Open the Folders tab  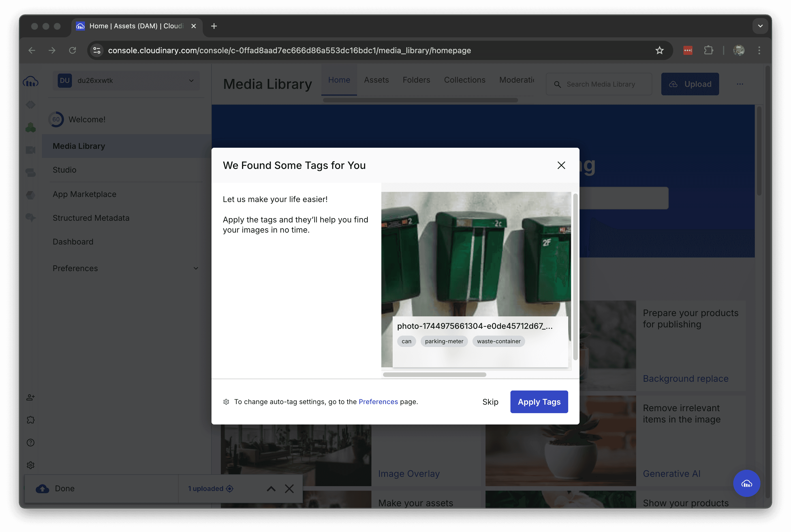pos(416,80)
